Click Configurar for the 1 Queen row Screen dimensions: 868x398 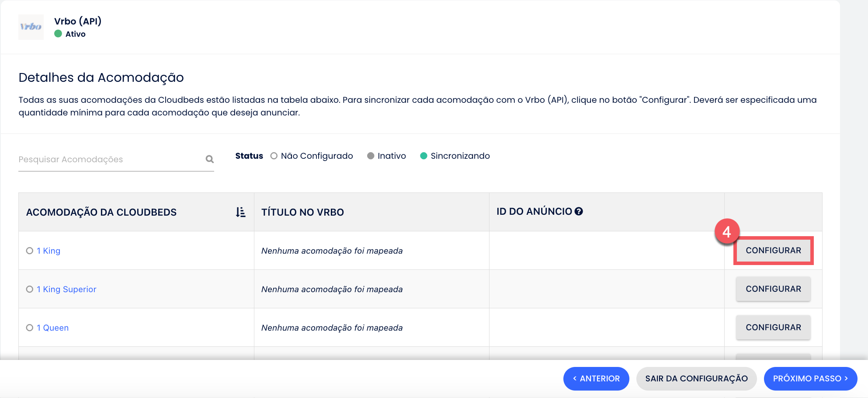click(x=773, y=328)
